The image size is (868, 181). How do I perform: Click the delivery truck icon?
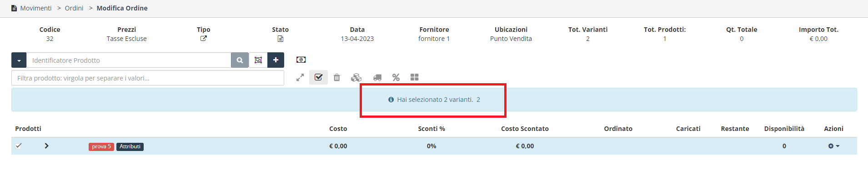point(377,78)
